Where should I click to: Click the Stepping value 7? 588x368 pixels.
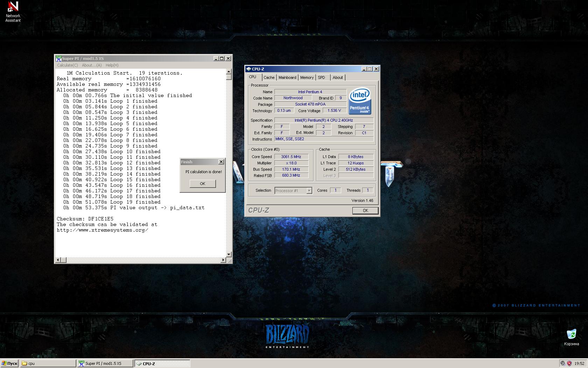click(364, 127)
